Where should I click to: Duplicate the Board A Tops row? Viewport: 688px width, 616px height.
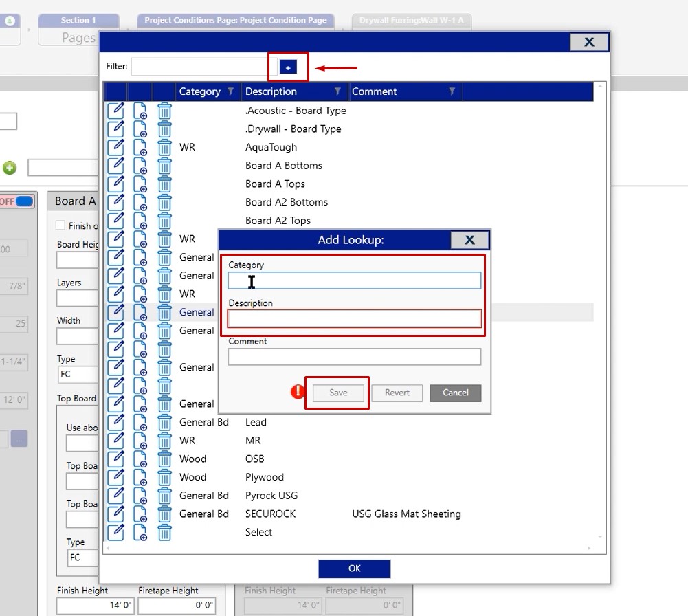click(140, 184)
